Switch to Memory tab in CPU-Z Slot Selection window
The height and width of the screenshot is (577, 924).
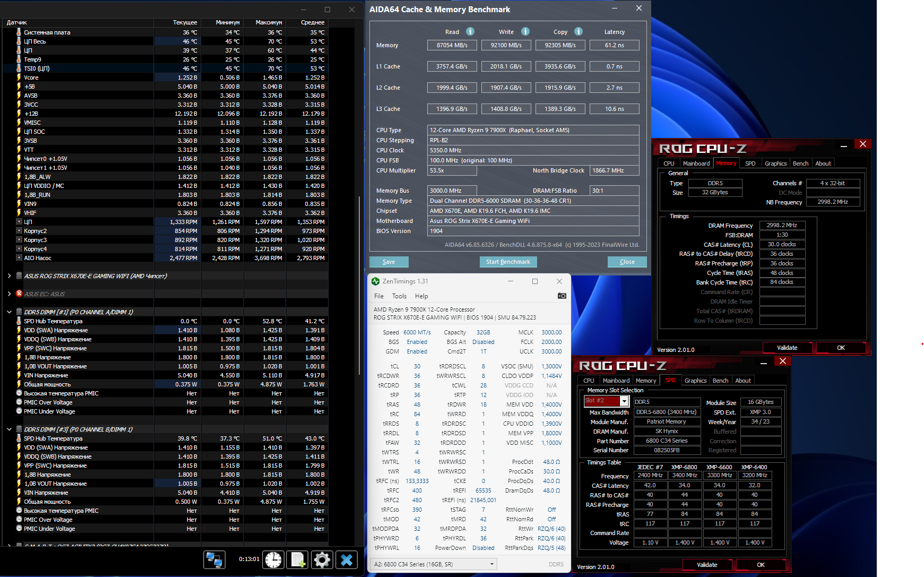[x=646, y=381]
